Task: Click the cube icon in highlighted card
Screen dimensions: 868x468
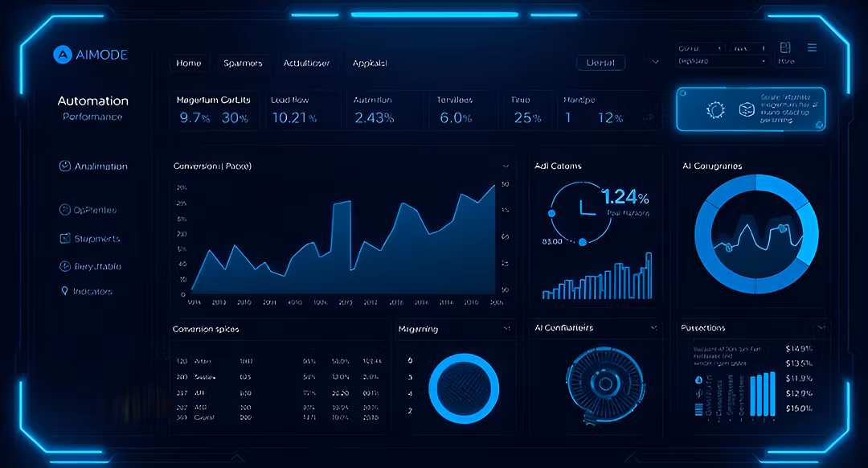Action: 747,109
